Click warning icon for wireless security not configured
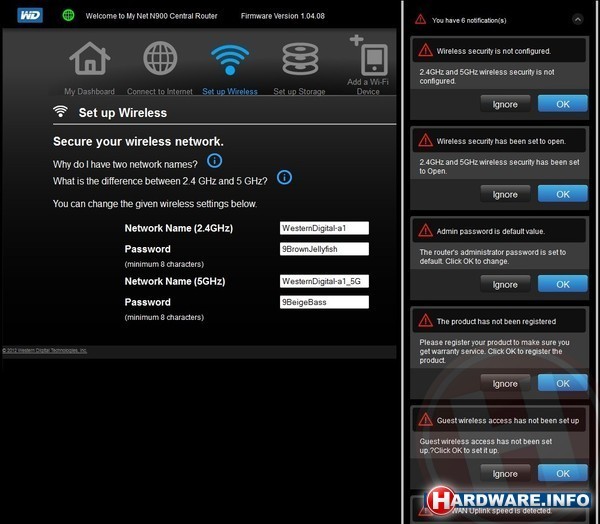This screenshot has width=600, height=524. click(x=426, y=50)
